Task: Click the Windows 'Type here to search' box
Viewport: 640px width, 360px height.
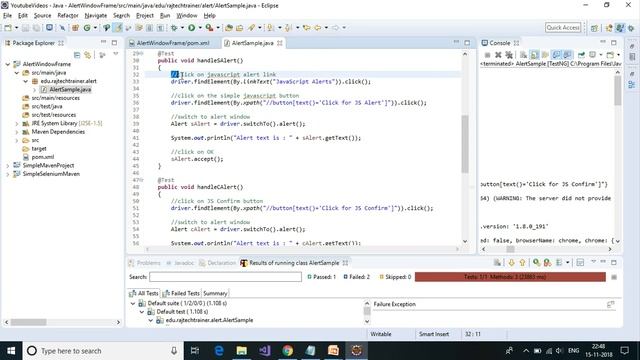Action: tap(102, 351)
